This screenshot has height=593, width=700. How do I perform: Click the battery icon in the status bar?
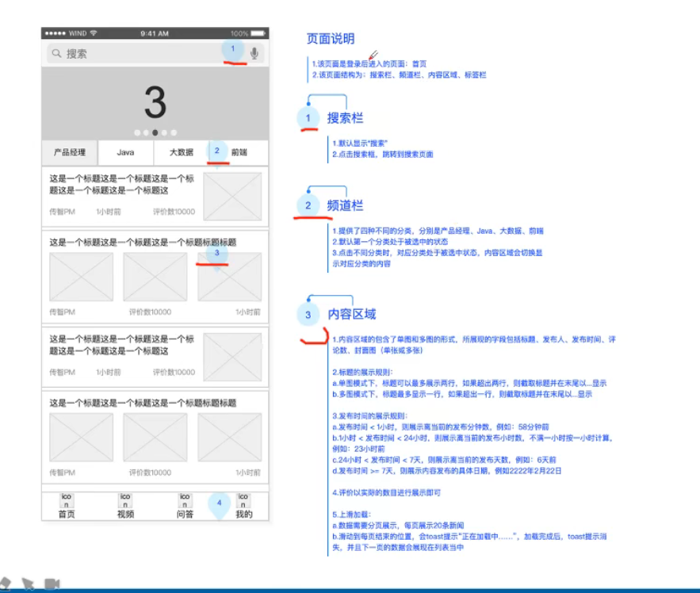(x=258, y=34)
